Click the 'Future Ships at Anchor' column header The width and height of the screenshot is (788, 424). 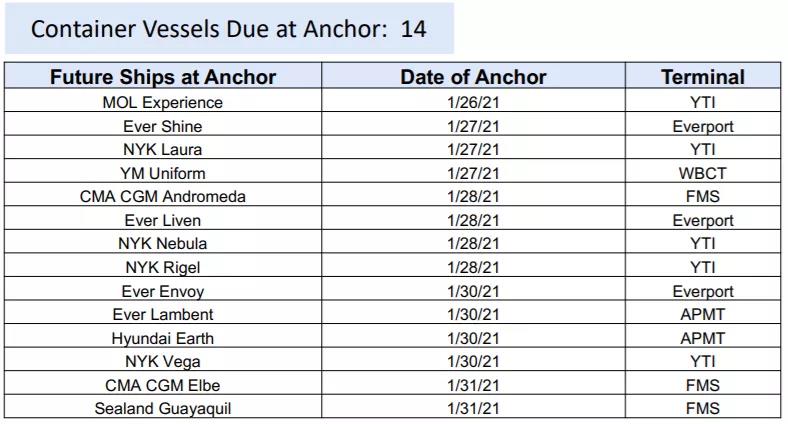pyautogui.click(x=163, y=77)
